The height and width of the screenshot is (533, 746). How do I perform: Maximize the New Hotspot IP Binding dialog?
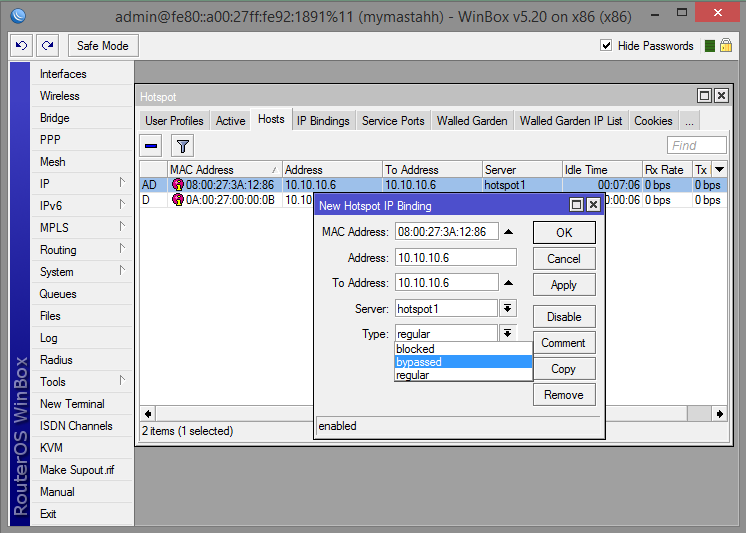(x=576, y=205)
